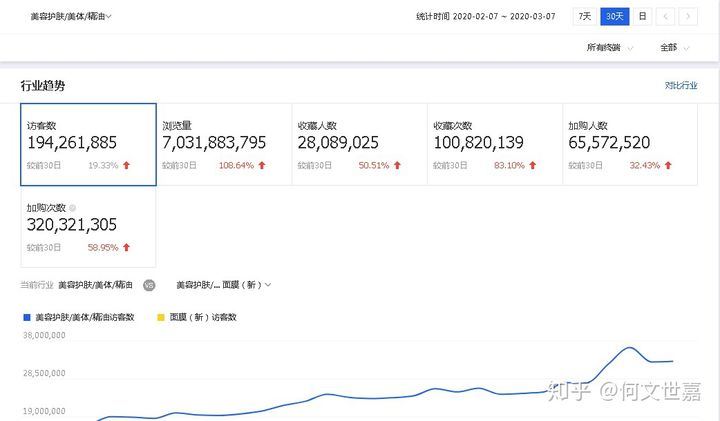Click the previous period arrow button
Screen dimensions: 720x421
pyautogui.click(x=664, y=16)
